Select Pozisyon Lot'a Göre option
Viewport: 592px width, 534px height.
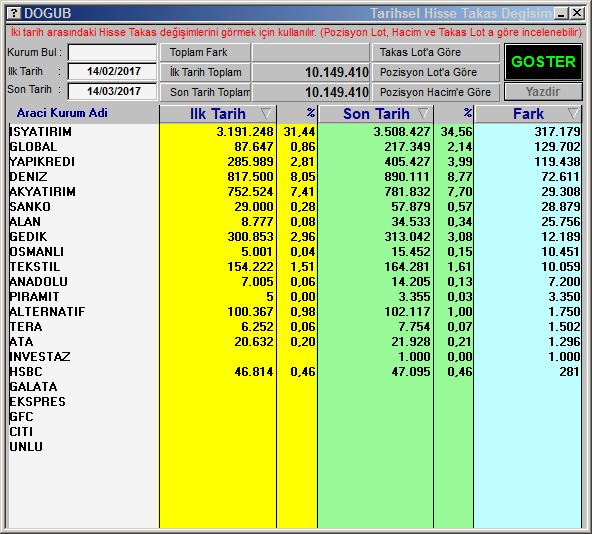[x=436, y=72]
